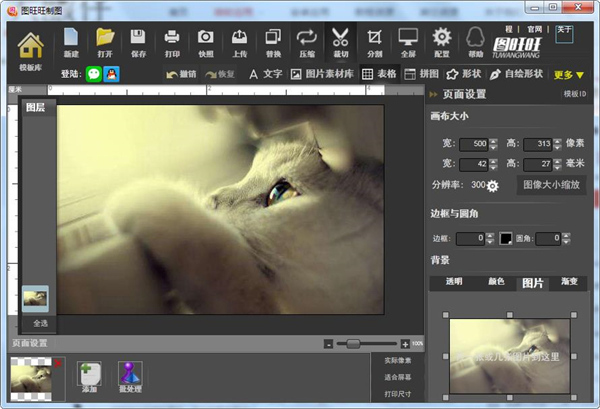This screenshot has width=600, height=409.
Task: Increase border (边框) value stepper
Action: 491,235
